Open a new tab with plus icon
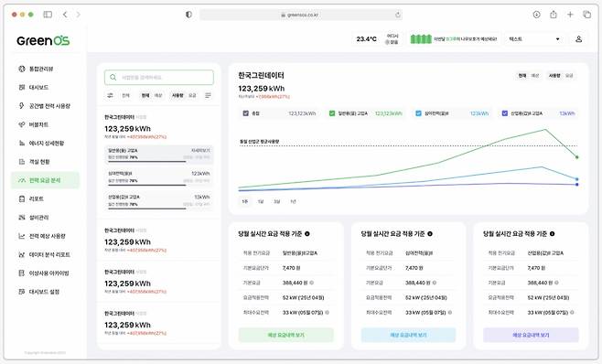Viewport: 602px width, 364px height. 570,15
